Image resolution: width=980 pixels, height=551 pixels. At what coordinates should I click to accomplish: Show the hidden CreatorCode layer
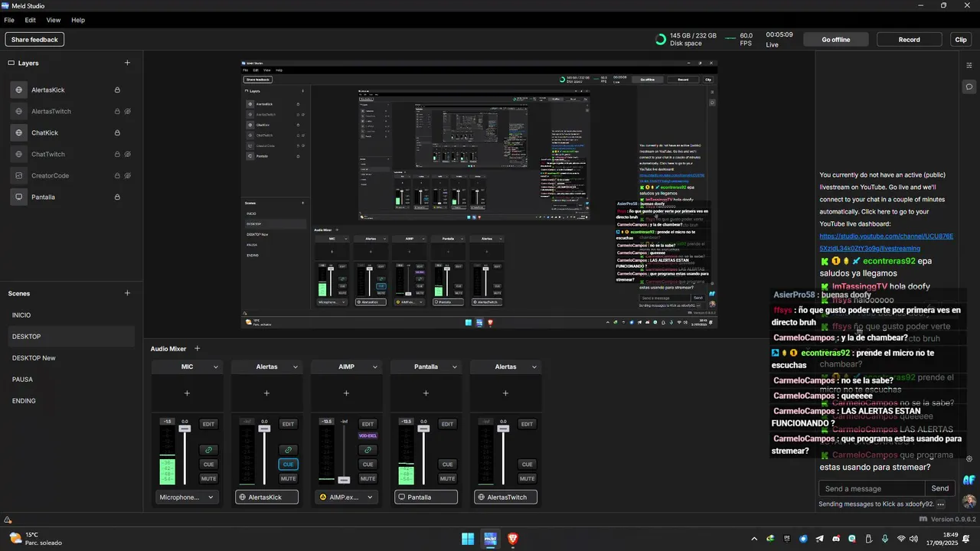pyautogui.click(x=128, y=175)
